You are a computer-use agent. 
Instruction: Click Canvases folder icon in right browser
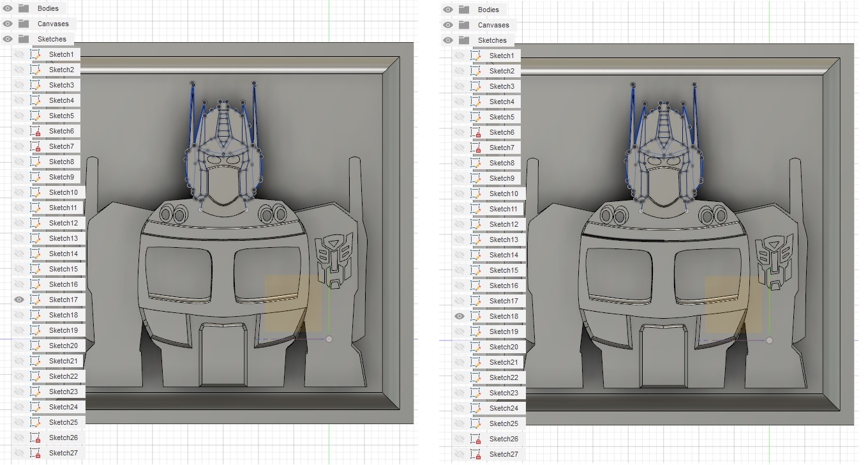tap(464, 25)
